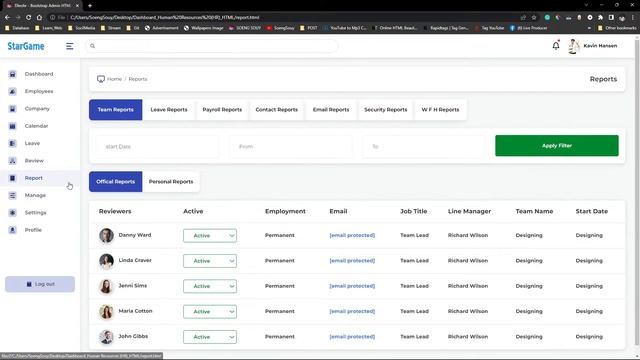Open Danny Ward's email protected link

point(352,236)
